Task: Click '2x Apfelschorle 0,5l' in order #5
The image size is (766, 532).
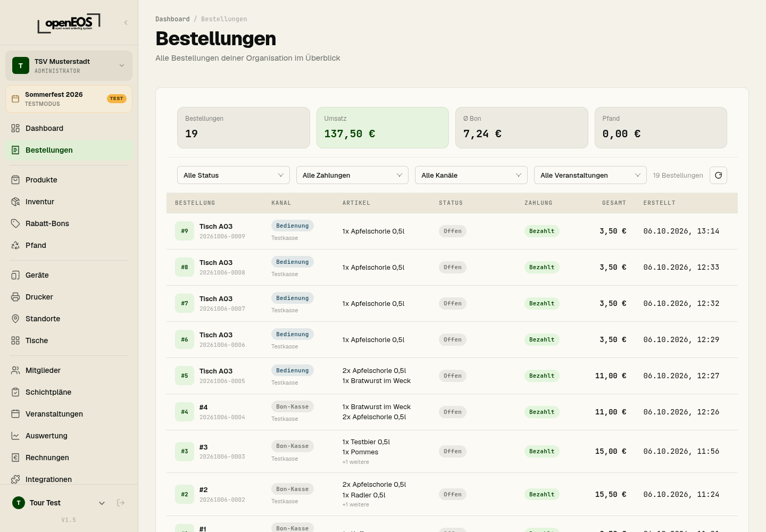Action: (374, 371)
